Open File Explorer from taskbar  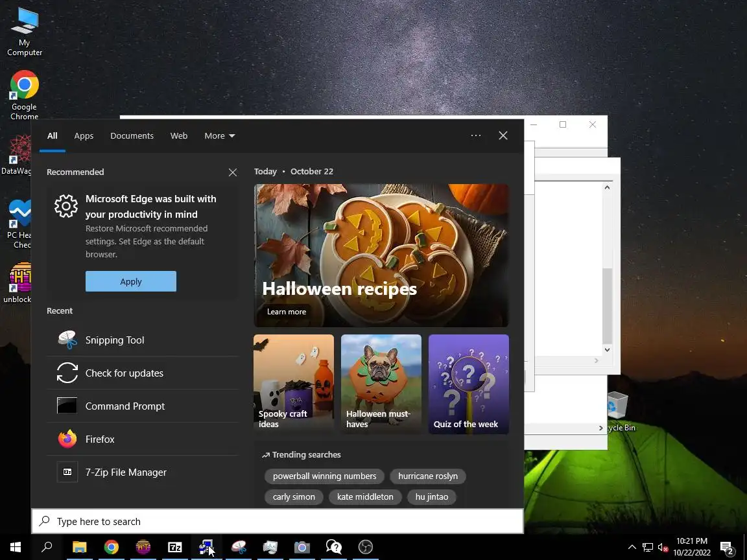(x=80, y=547)
